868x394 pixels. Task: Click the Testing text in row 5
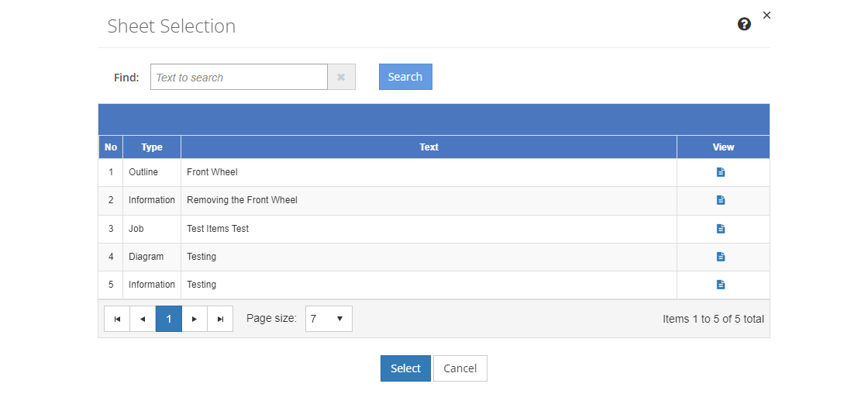[201, 285]
